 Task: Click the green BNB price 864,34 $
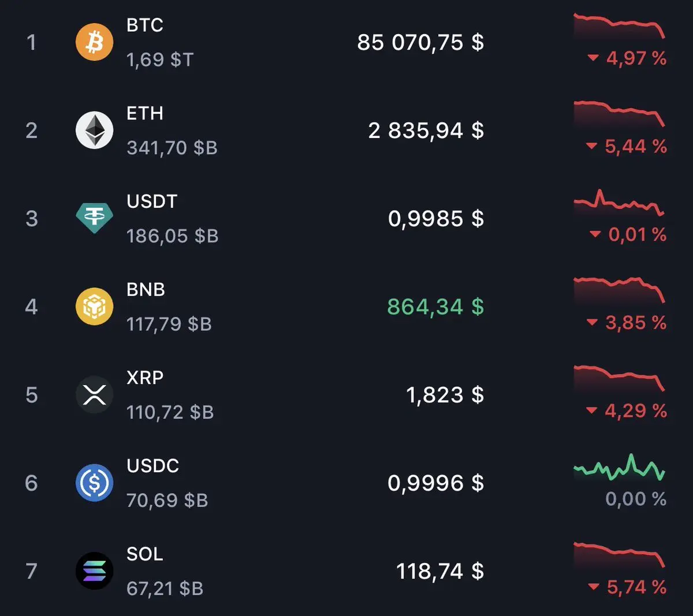click(x=435, y=307)
